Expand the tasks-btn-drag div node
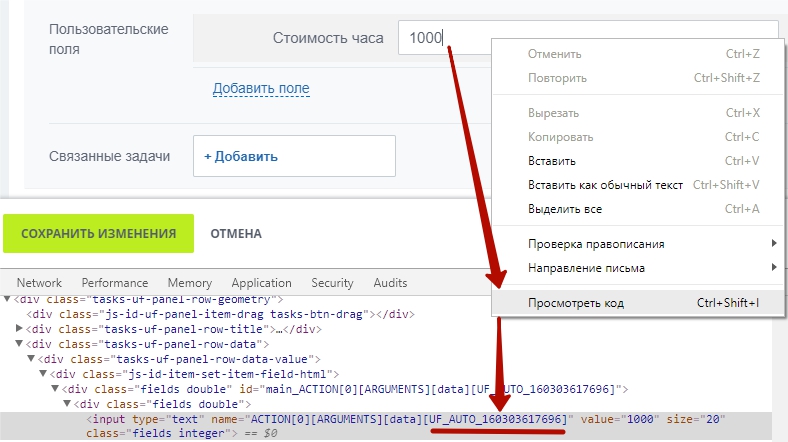 pos(21,313)
